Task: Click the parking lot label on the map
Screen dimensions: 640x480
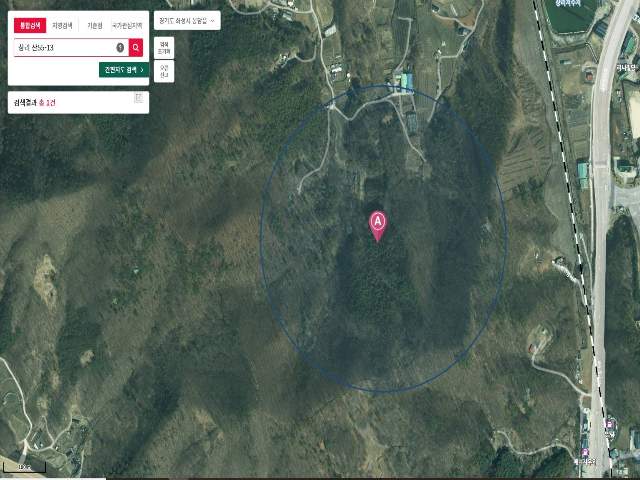Action: coord(569,3)
